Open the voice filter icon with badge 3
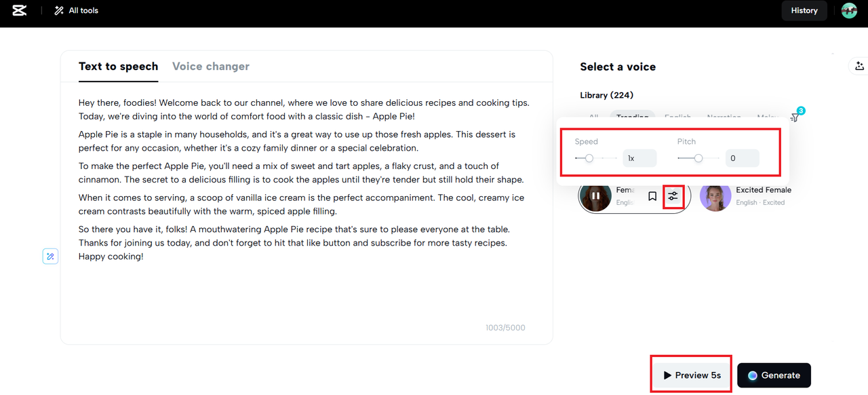868x395 pixels. coord(795,116)
